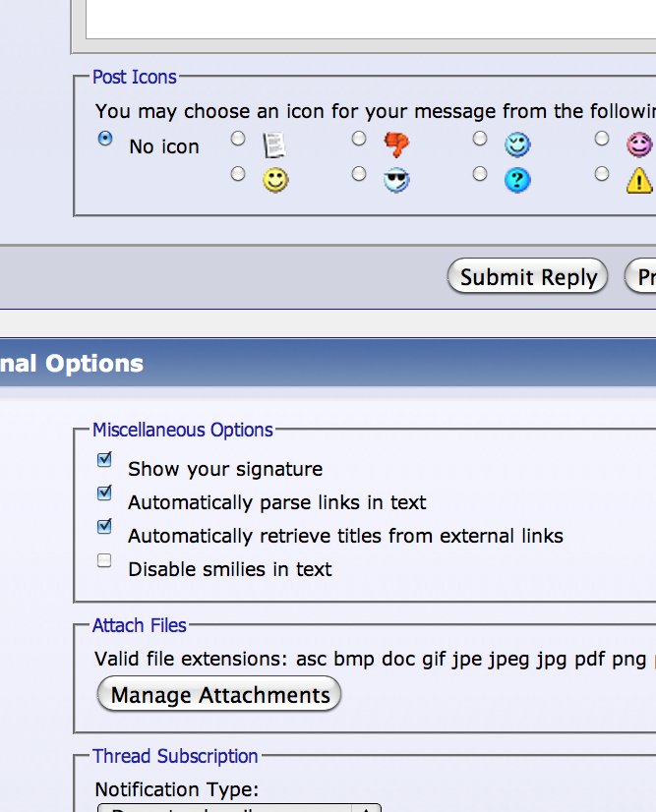Click the Additional Options header bar
The width and height of the screenshot is (656, 812).
pos(328,363)
